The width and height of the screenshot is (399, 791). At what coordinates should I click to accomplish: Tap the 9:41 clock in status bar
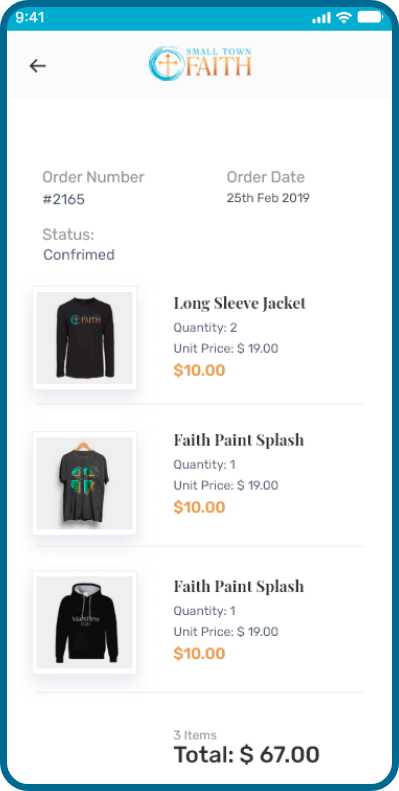coord(30,18)
